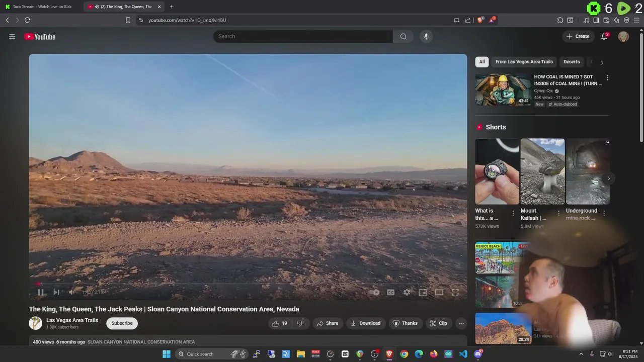Screen dimensions: 644x362
Task: Start voice search with microphone icon
Action: point(426,36)
